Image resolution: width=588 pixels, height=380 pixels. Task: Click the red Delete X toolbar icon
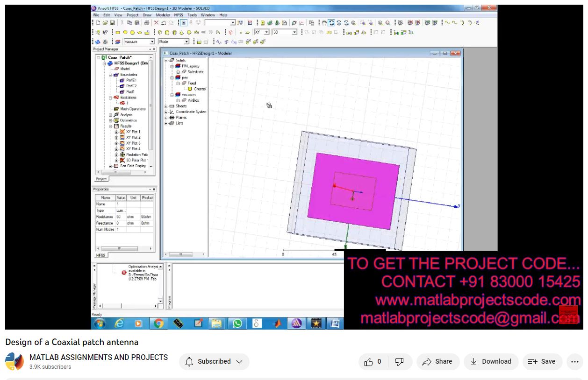(x=157, y=23)
